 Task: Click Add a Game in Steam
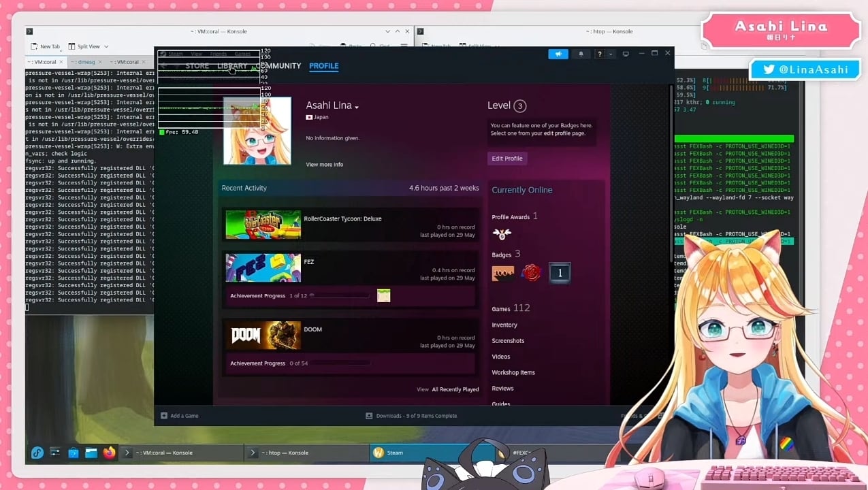point(180,416)
